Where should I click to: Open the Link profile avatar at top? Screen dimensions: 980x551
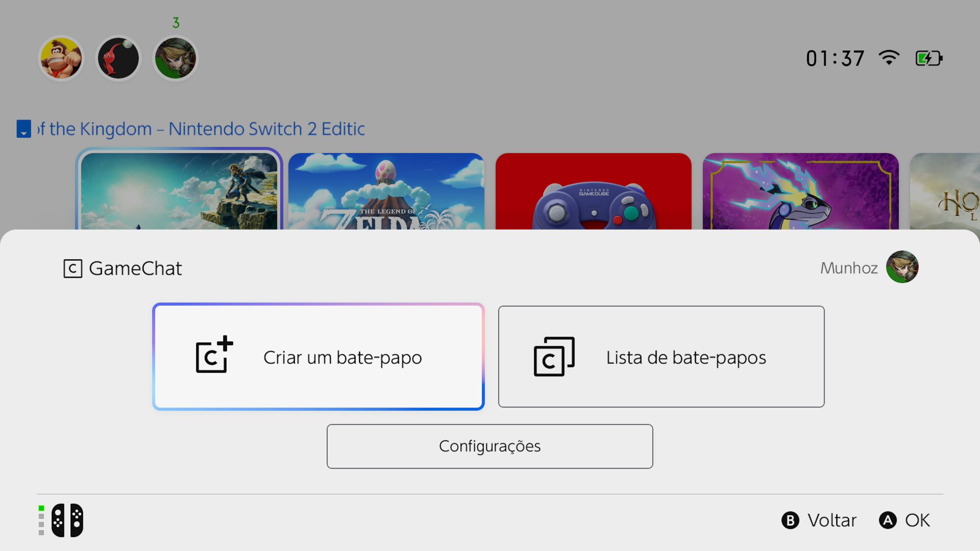click(176, 58)
